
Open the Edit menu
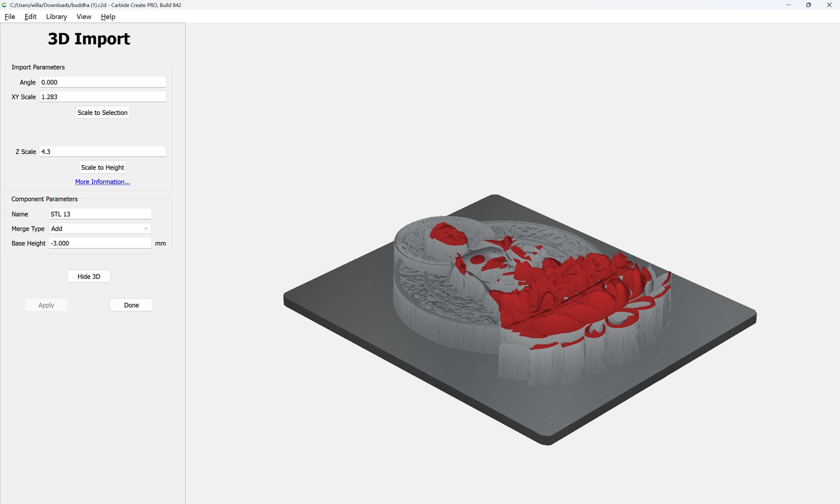tap(30, 17)
